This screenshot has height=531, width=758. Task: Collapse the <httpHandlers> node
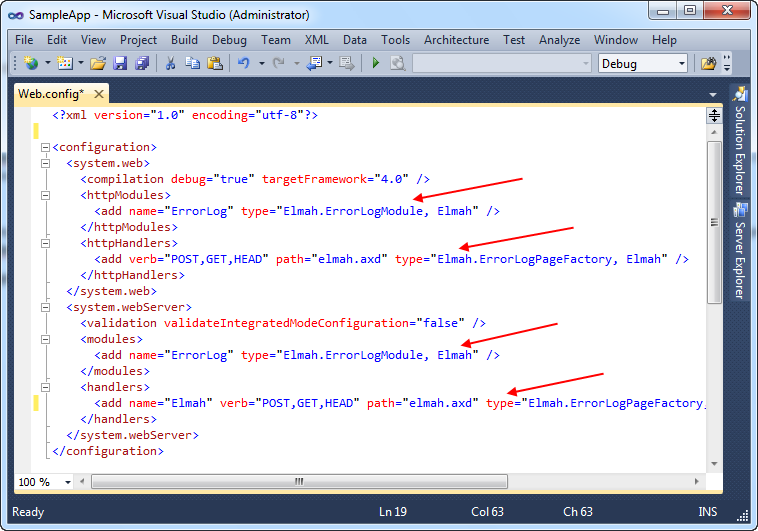(45, 243)
